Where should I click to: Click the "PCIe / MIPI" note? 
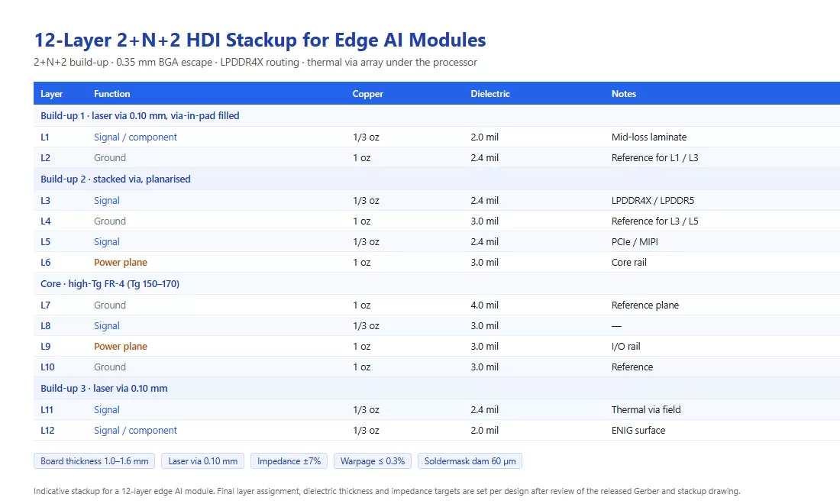click(x=635, y=242)
